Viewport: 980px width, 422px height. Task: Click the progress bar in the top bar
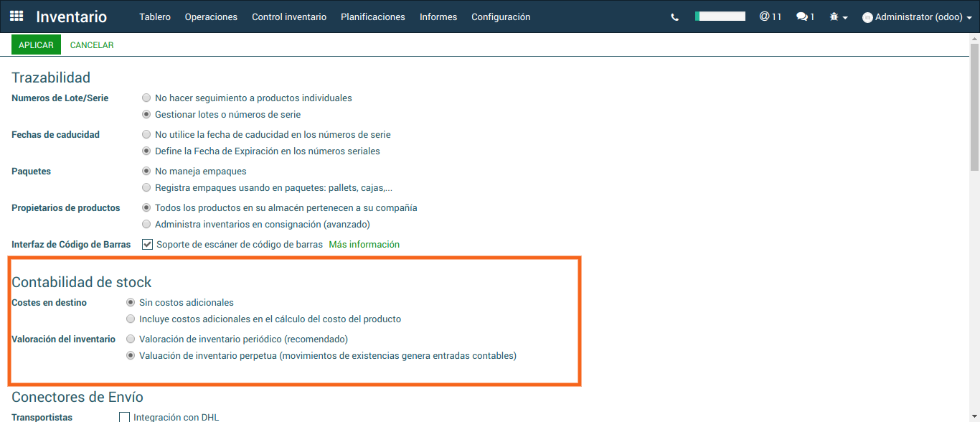(720, 16)
